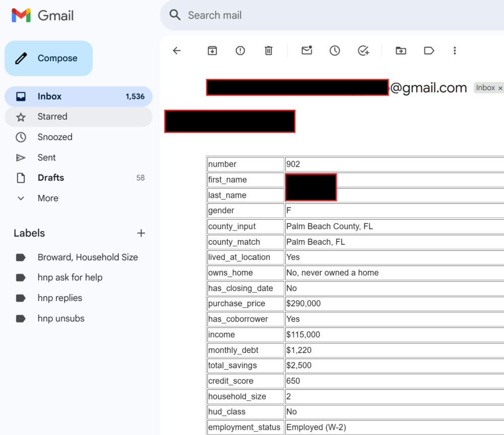This screenshot has width=504, height=435.
Task: Open the Starred folder
Action: [x=52, y=117]
